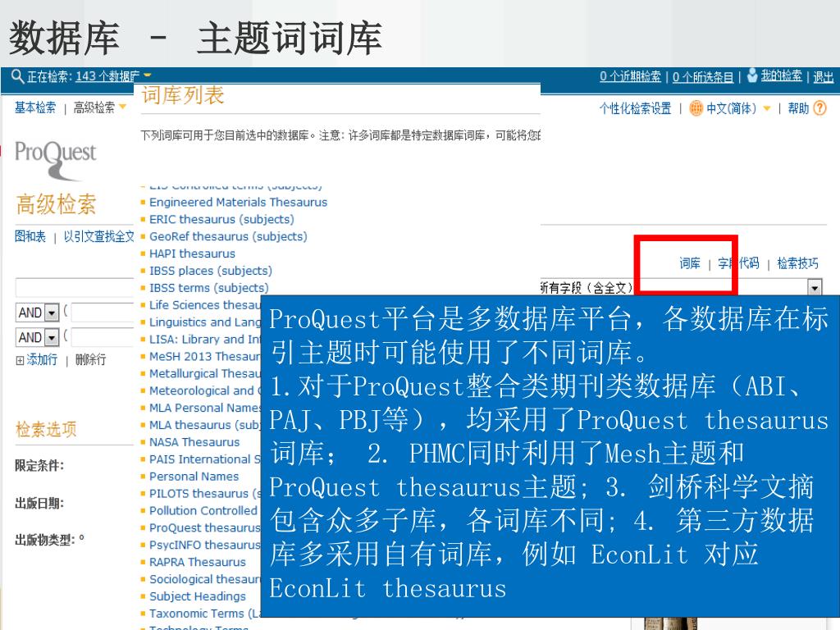840x630 pixels.
Task: Click the help question mark icon
Action: pos(819,108)
